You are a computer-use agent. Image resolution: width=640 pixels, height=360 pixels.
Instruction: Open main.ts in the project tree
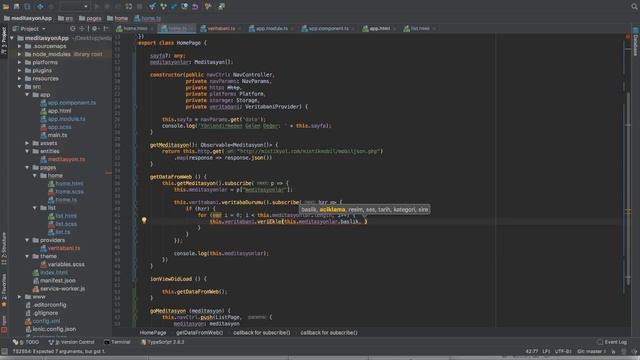58,135
